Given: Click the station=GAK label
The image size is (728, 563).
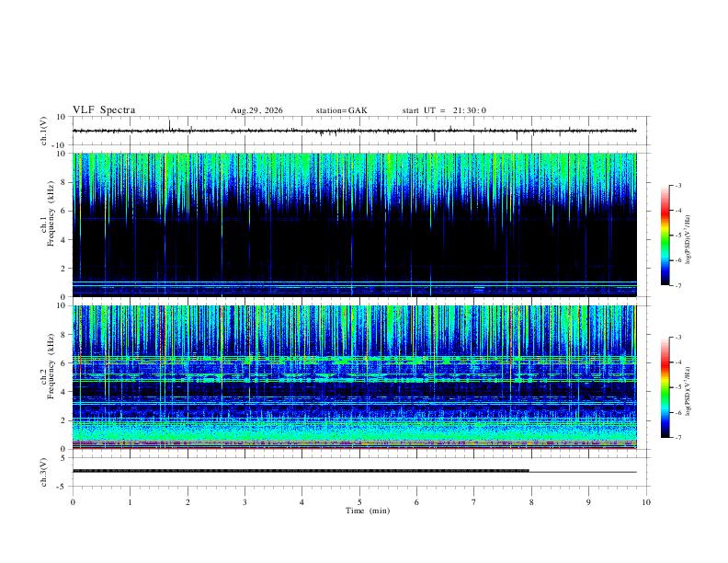Looking at the screenshot, I should (x=341, y=110).
